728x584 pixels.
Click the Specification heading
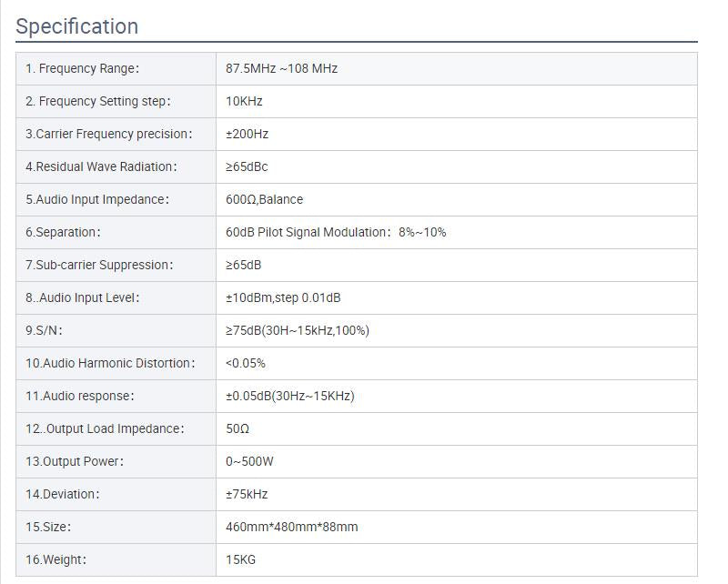77,26
